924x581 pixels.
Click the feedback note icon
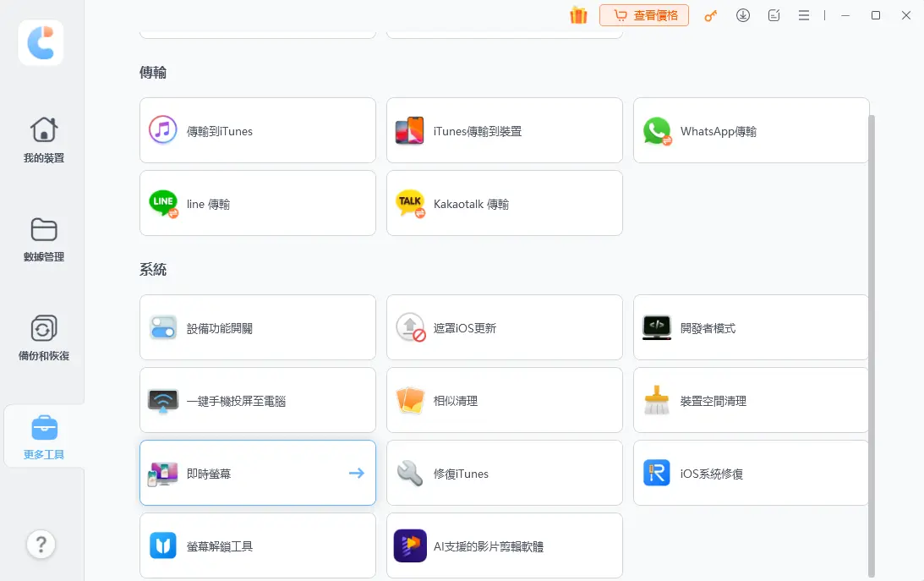click(x=774, y=15)
